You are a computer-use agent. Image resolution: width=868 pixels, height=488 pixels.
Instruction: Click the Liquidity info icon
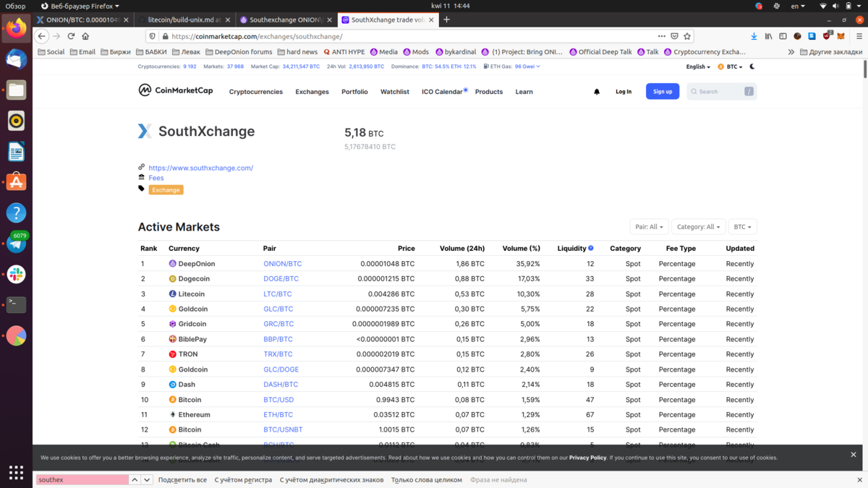click(x=591, y=248)
